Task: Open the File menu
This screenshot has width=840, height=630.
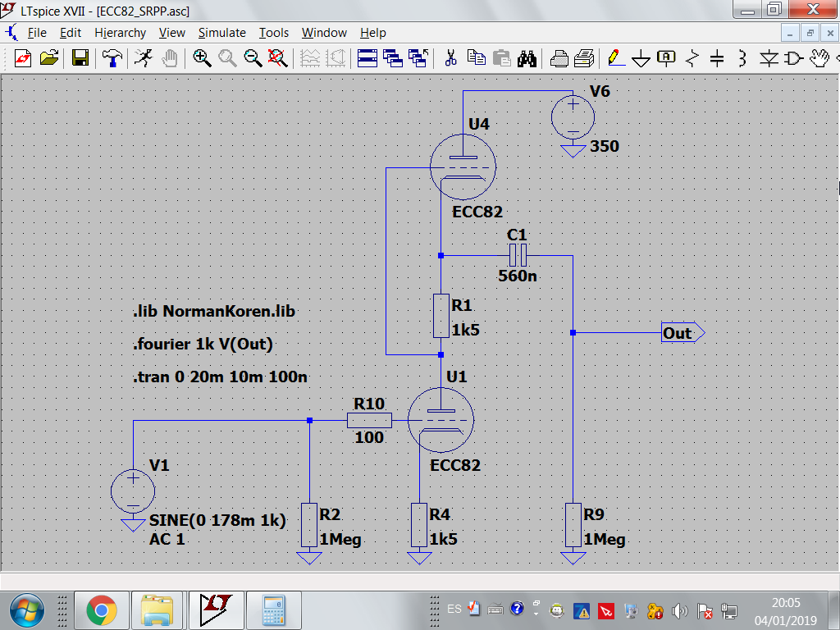Action: [x=37, y=33]
